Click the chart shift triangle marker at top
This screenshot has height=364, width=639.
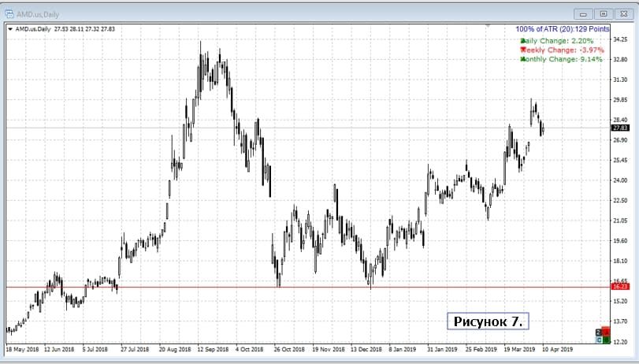tap(489, 26)
